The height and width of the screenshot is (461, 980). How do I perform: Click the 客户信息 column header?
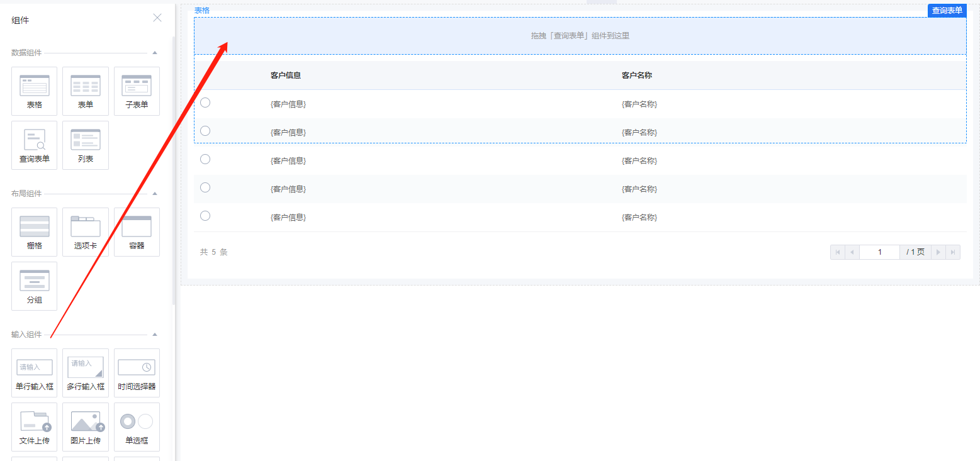[286, 75]
